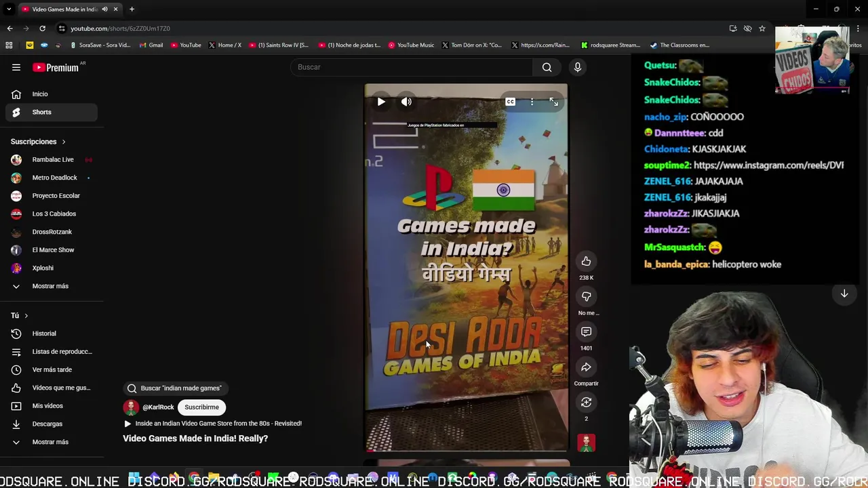
Task: Open the comments showing 1401
Action: coord(586,331)
